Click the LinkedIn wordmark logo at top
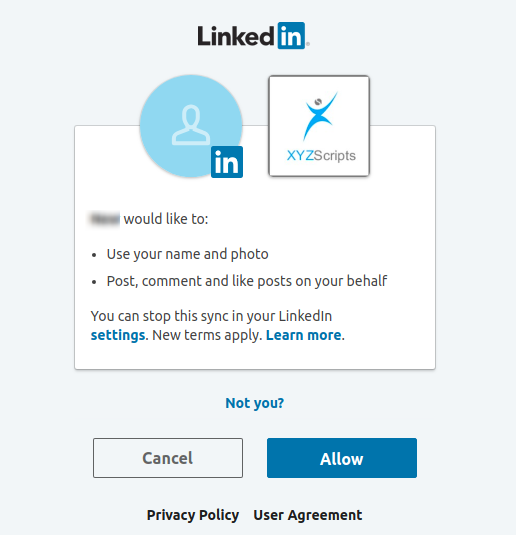This screenshot has width=516, height=535. (x=253, y=36)
